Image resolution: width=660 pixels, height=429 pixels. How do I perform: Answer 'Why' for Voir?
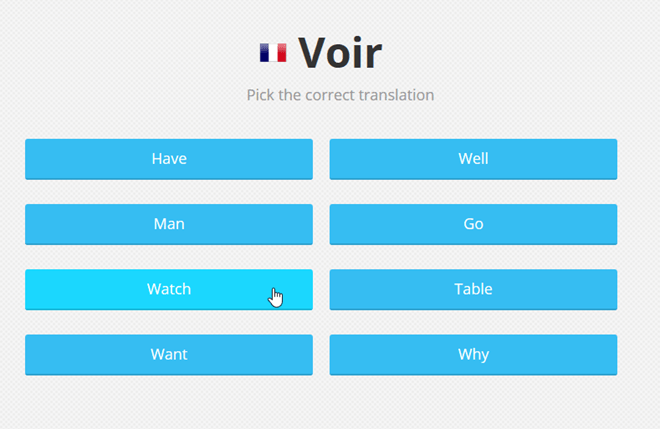click(473, 354)
